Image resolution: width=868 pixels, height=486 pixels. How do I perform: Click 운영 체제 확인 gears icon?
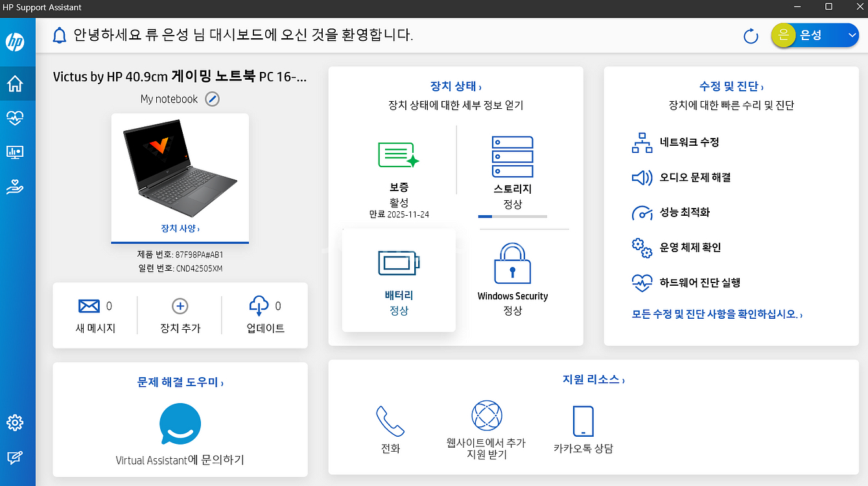pos(642,248)
